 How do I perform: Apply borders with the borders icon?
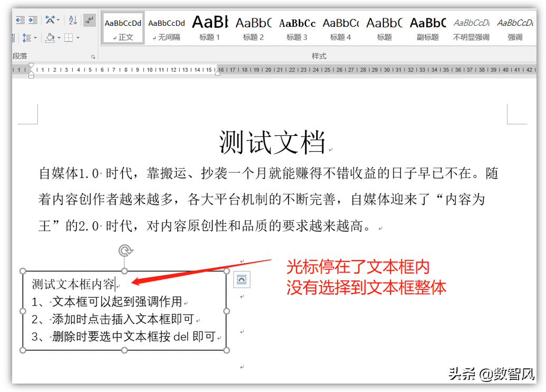point(69,37)
